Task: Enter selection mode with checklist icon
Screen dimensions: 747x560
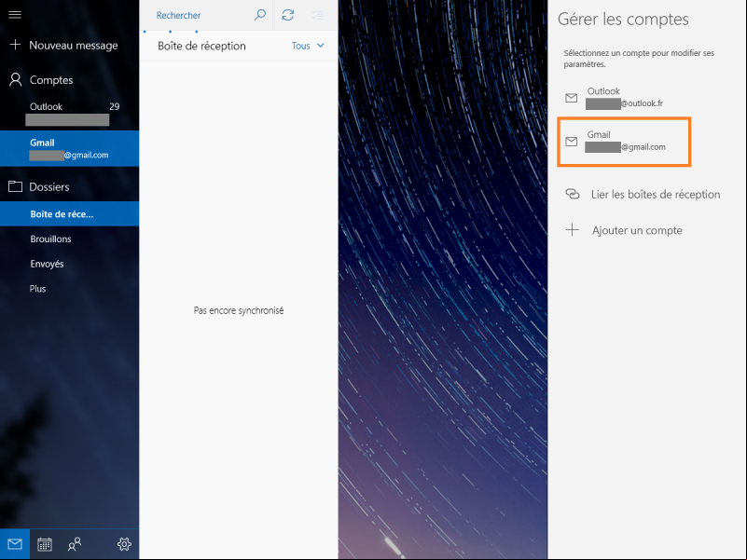Action: pyautogui.click(x=318, y=15)
